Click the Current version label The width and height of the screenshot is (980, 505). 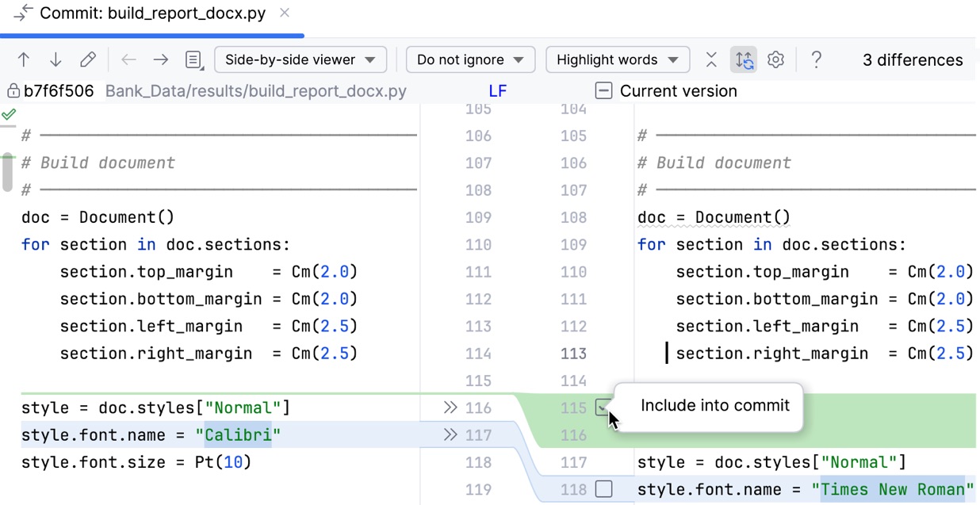pyautogui.click(x=679, y=91)
